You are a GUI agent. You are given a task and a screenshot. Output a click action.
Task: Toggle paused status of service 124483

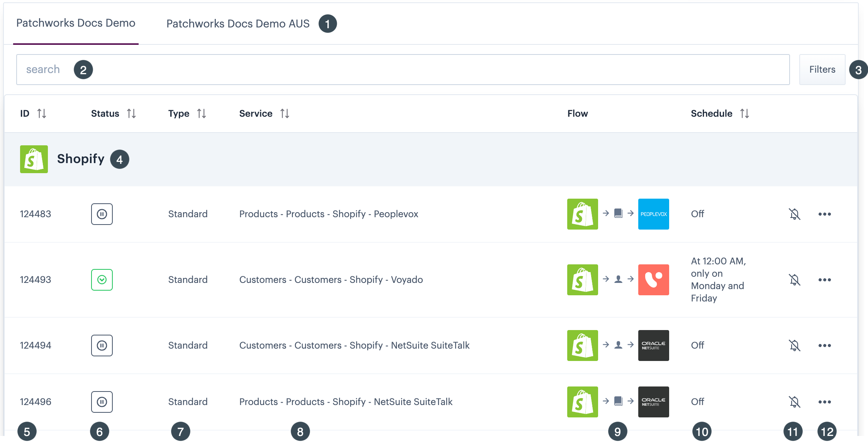click(102, 214)
